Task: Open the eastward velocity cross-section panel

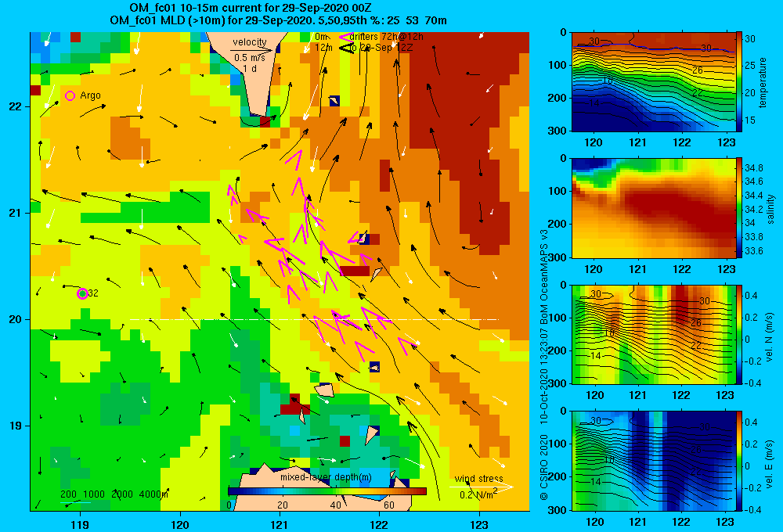Action: point(653,461)
